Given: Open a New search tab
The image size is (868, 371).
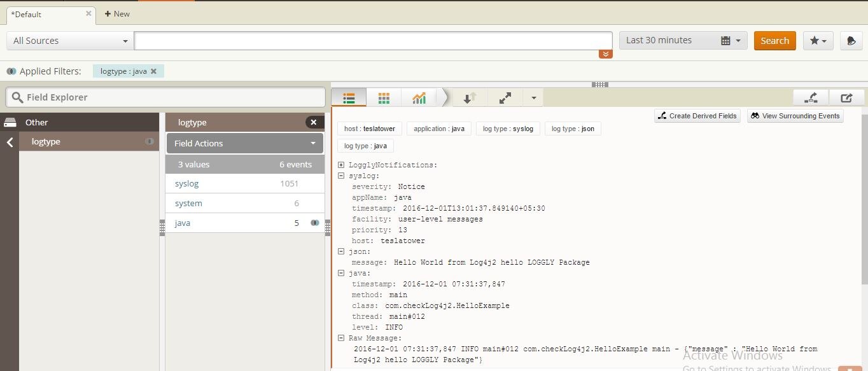Looking at the screenshot, I should click(117, 13).
